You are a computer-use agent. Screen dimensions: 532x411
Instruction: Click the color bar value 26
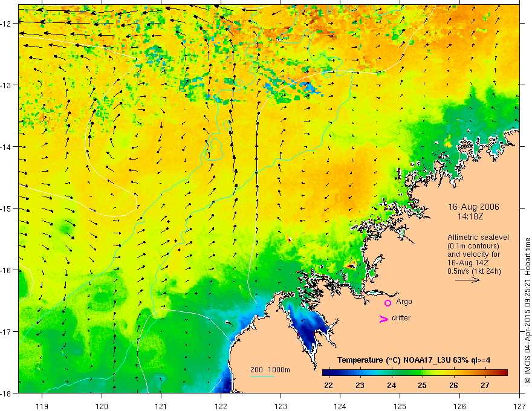(x=453, y=385)
